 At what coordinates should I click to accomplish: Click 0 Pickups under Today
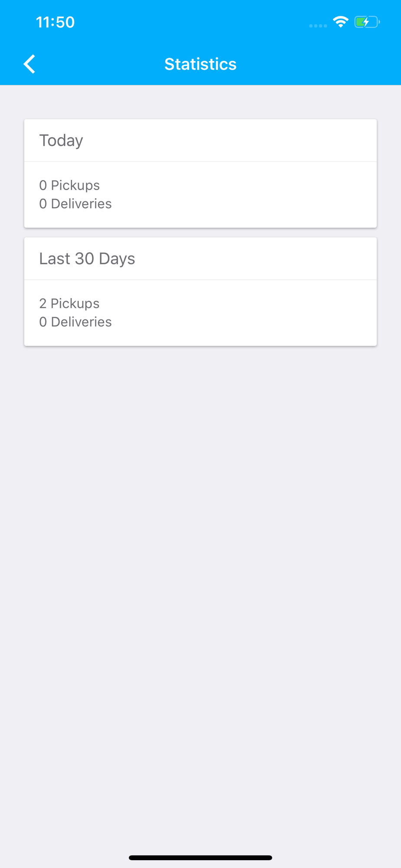[69, 185]
